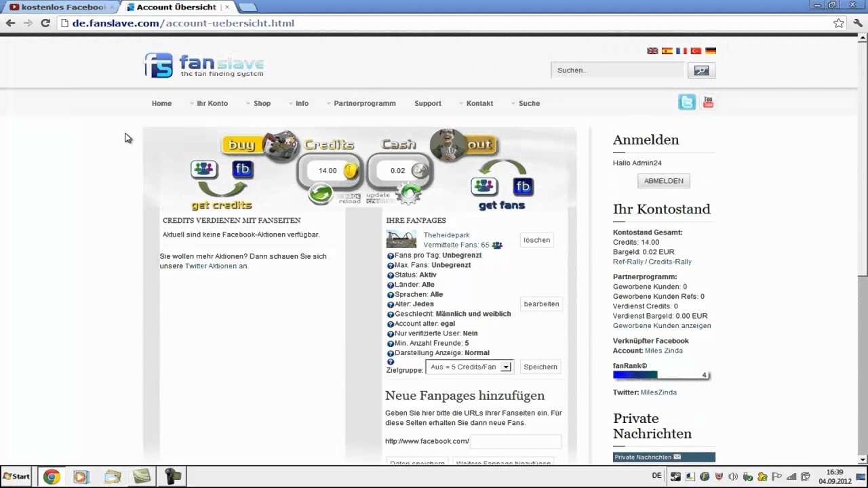Screen dimensions: 868x488
Task: Click the löschen button
Action: coord(537,240)
